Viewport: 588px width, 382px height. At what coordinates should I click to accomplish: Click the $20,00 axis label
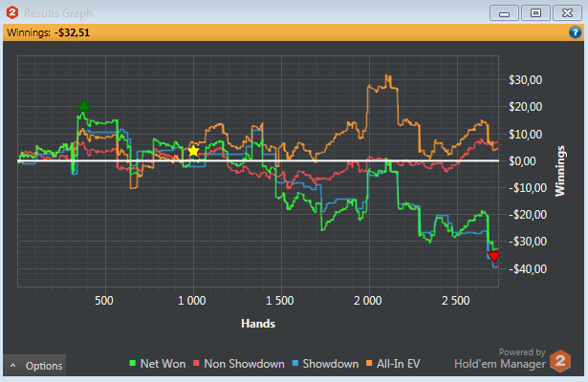click(x=525, y=107)
